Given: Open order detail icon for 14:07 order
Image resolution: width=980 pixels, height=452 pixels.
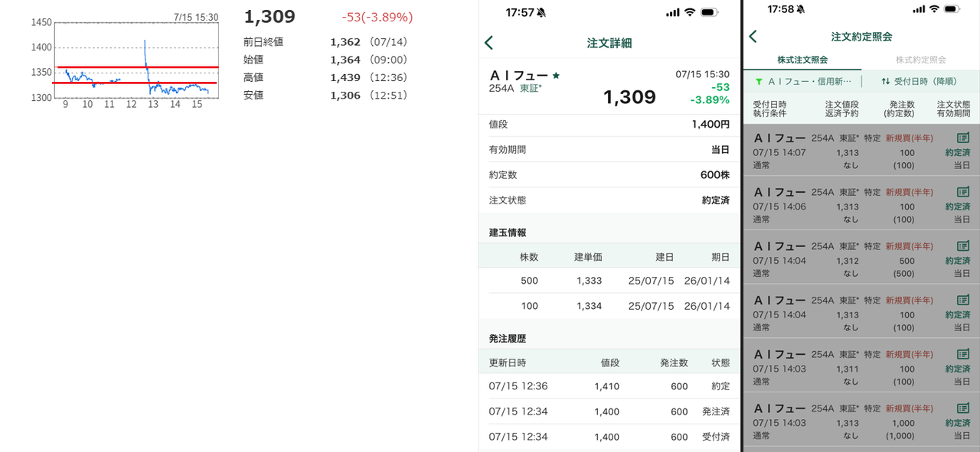Looking at the screenshot, I should point(962,138).
